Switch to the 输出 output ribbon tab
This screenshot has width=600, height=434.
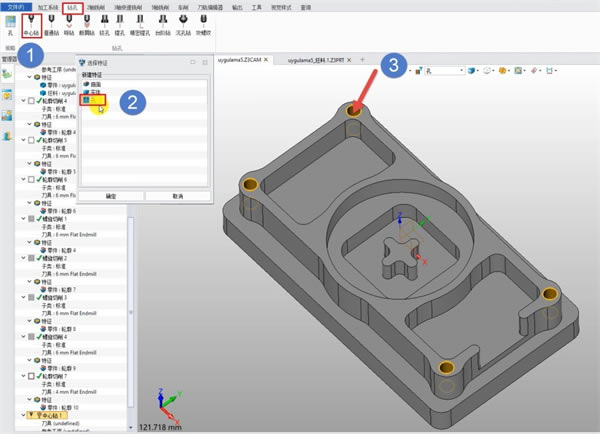(237, 7)
